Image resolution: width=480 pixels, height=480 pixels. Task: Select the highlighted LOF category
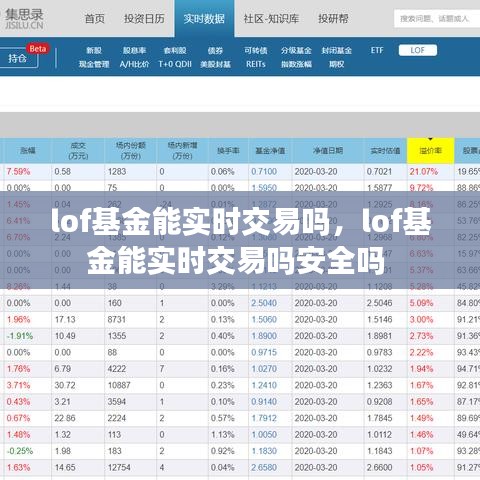tap(418, 50)
